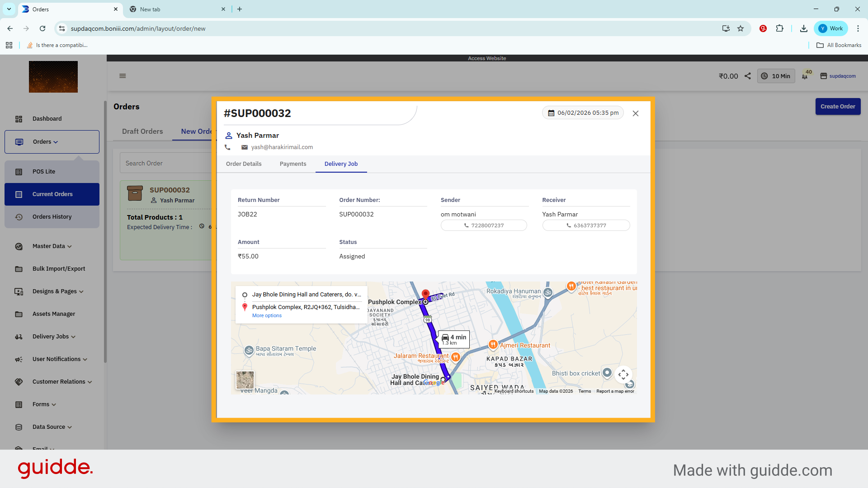The image size is (868, 488).
Task: Click the 10 Min timer button
Action: click(776, 76)
